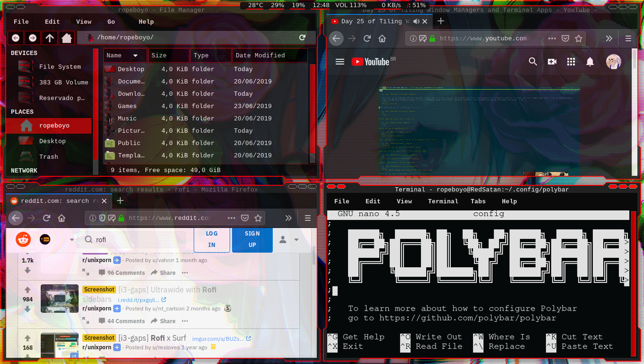Go to parent folder in File Manager
This screenshot has height=364, width=644.
(x=49, y=38)
